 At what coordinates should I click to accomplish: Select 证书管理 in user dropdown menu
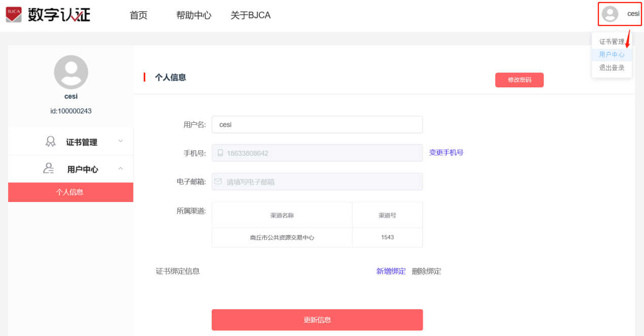coord(612,42)
